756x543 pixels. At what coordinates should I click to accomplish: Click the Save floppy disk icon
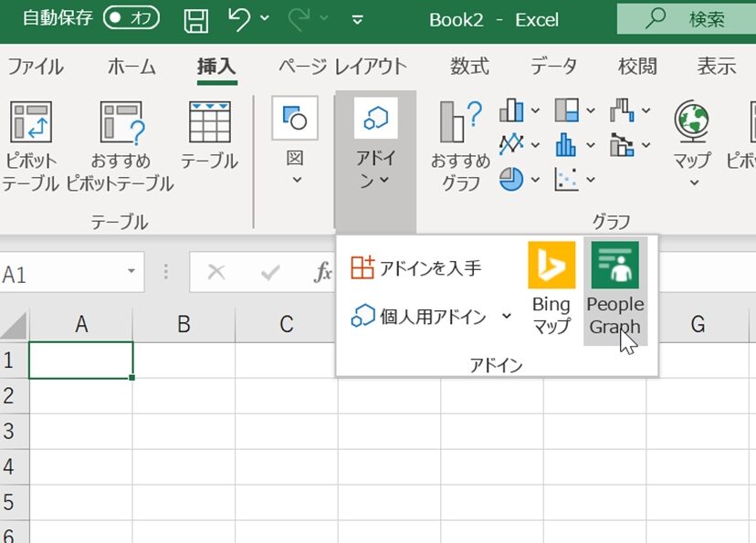point(196,20)
